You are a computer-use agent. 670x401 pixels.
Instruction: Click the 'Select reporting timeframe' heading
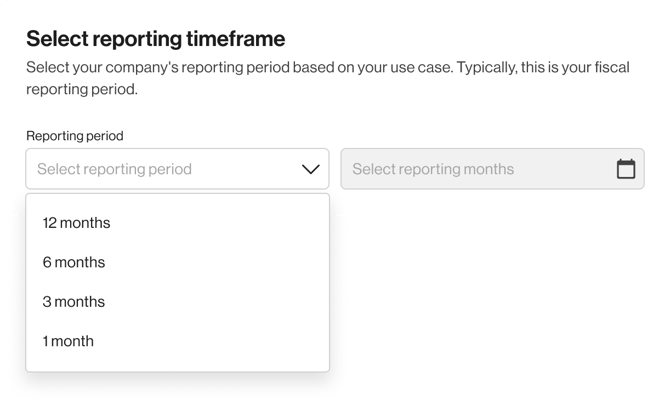point(155,39)
